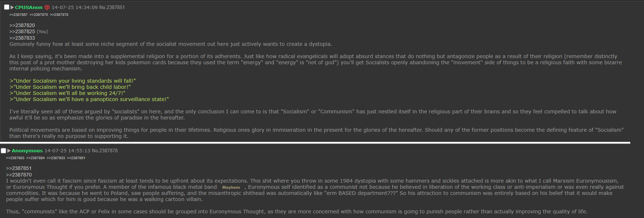Viewport: 644px width, 218px height.
Task: Open backlink >>2387870 under first post header
Action: click(39, 15)
